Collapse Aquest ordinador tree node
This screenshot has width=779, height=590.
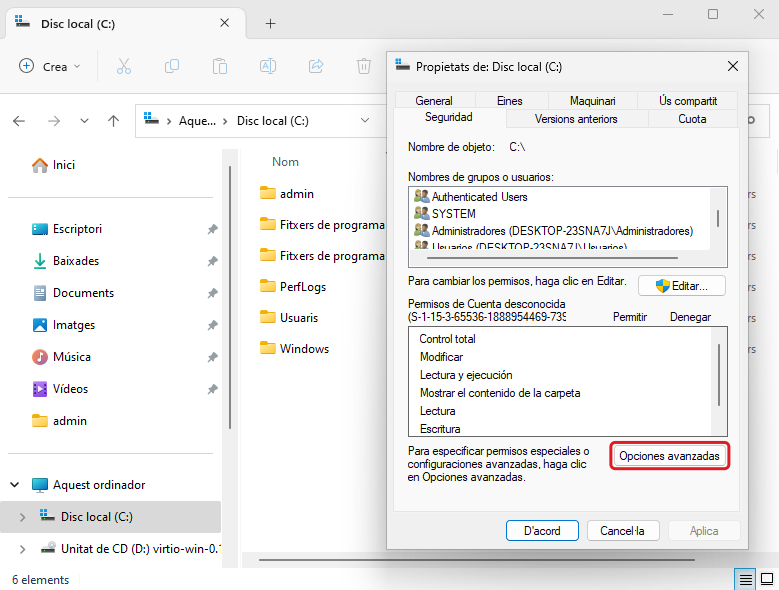click(15, 485)
